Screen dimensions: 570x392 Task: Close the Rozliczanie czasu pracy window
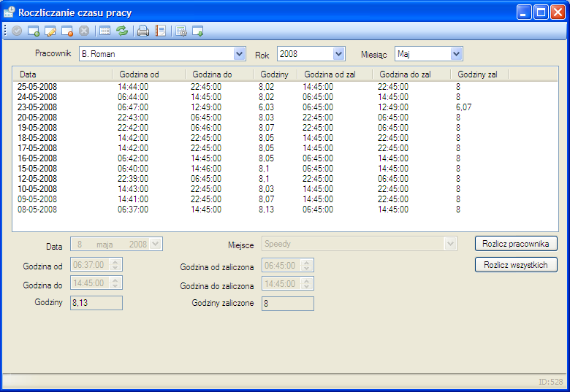coord(558,12)
